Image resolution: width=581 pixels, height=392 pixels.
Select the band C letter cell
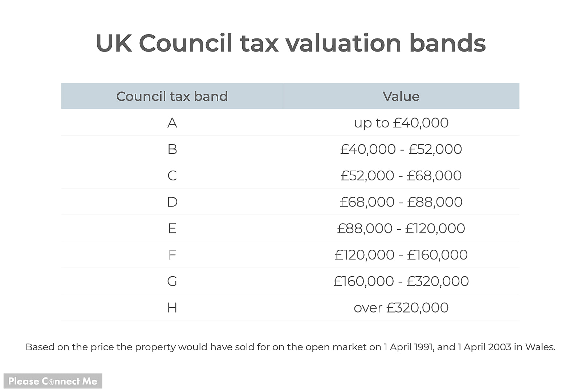click(x=172, y=176)
